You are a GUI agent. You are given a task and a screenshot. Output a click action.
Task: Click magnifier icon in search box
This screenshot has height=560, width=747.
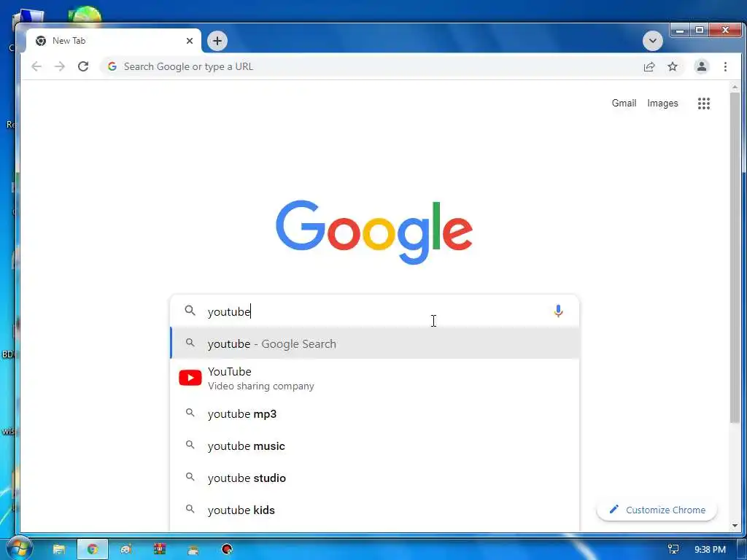tap(190, 311)
